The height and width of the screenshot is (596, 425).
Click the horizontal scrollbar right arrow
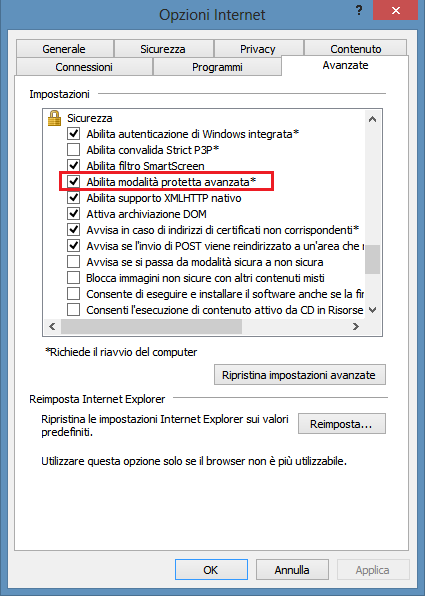[x=355, y=327]
